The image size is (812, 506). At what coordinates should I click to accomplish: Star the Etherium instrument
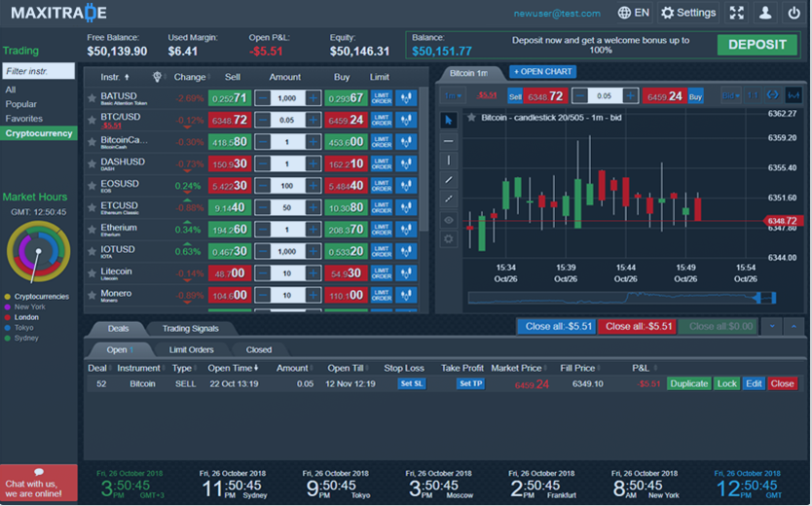pos(92,230)
